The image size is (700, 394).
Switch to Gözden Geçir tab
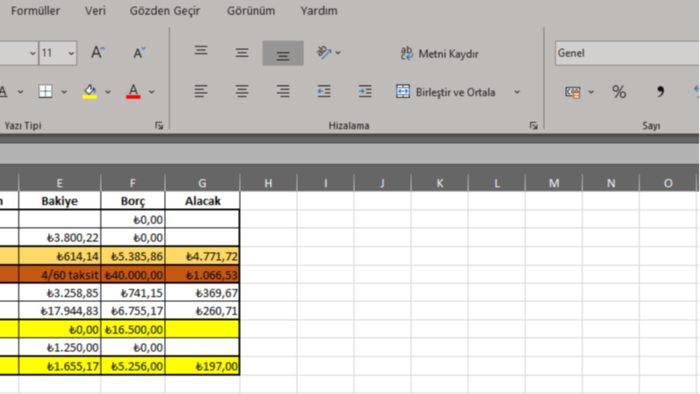point(165,11)
